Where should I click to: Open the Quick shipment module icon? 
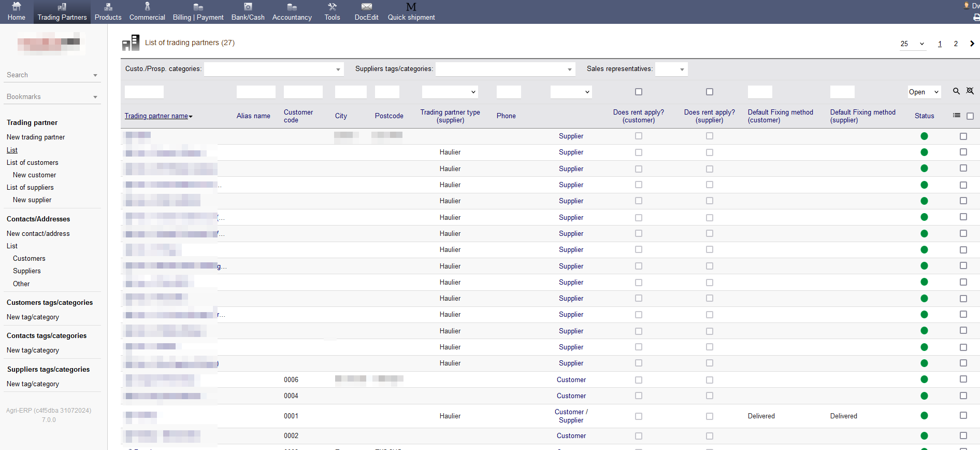[x=411, y=7]
